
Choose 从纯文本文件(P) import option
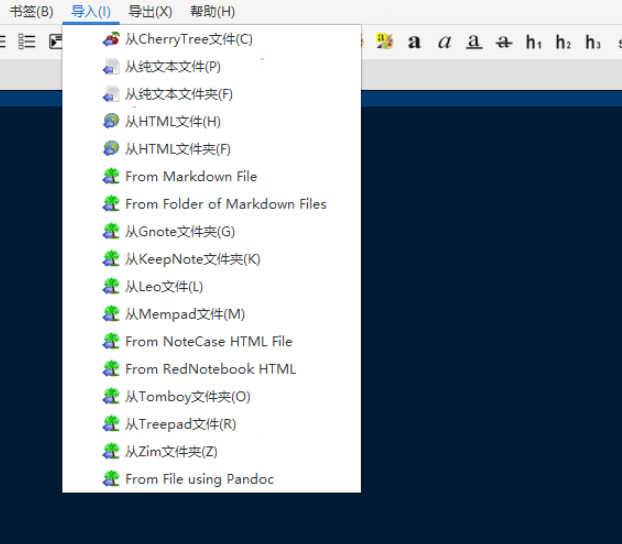tap(211, 66)
